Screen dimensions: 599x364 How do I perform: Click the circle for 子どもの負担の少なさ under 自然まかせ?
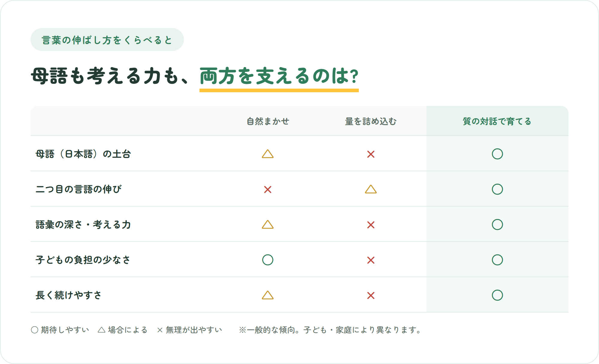[x=268, y=260]
